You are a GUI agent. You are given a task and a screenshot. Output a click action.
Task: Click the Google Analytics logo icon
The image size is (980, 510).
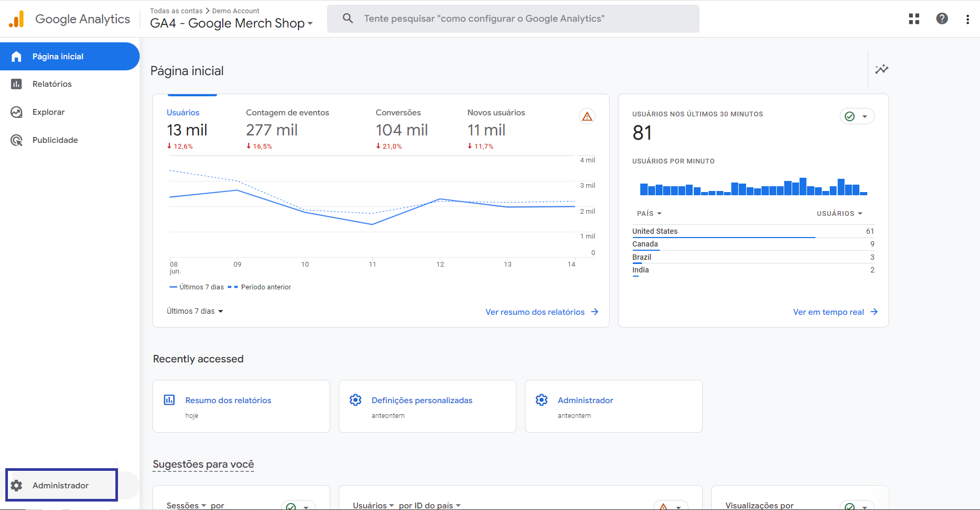[16, 19]
